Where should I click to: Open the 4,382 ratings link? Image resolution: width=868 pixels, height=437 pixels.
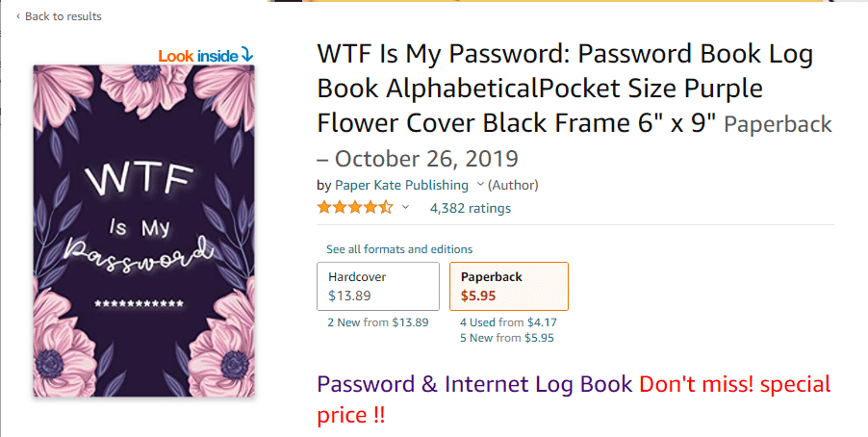pos(471,208)
